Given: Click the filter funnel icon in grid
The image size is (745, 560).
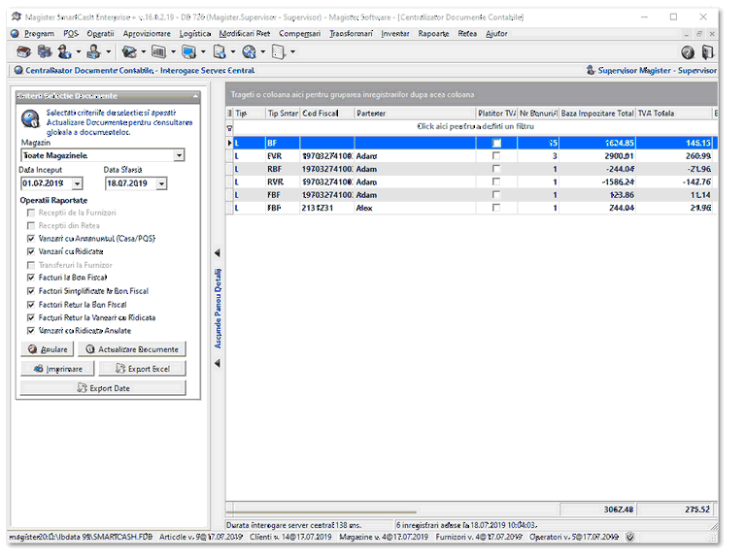Looking at the screenshot, I should pos(229,128).
